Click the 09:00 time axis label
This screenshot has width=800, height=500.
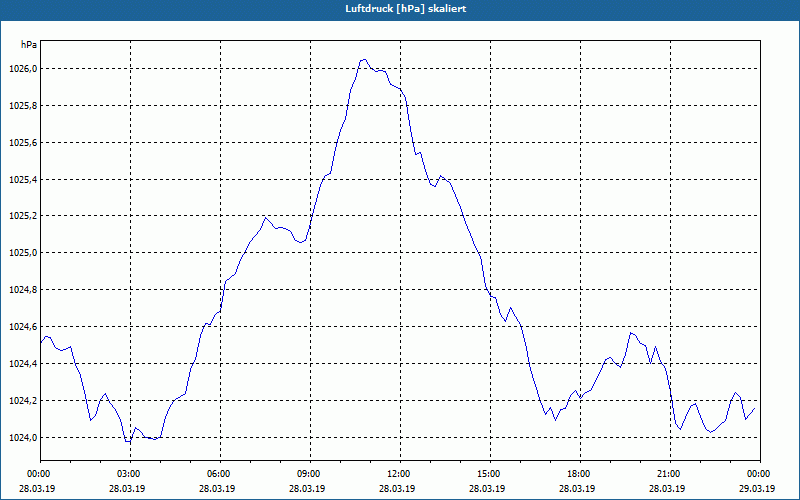310,474
